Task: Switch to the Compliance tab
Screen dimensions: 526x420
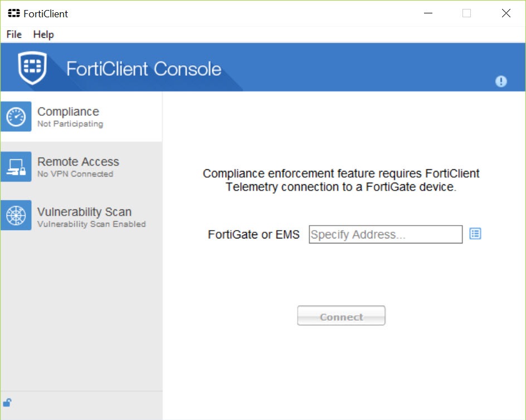Action: point(81,116)
